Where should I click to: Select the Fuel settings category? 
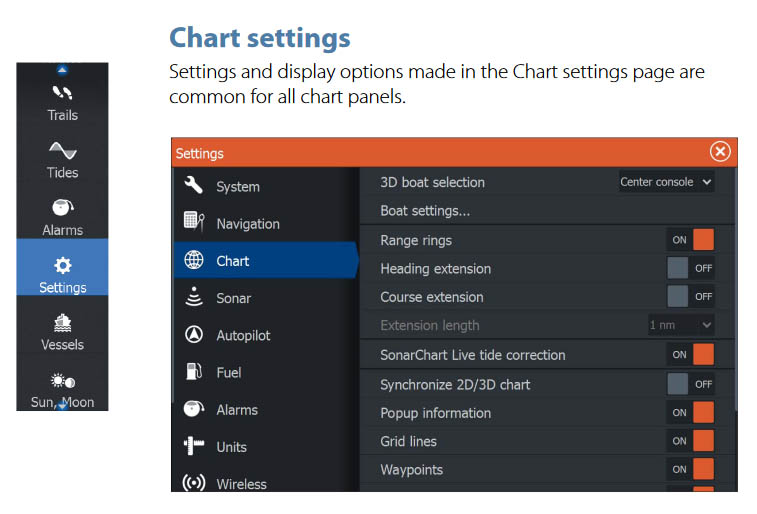tap(228, 372)
